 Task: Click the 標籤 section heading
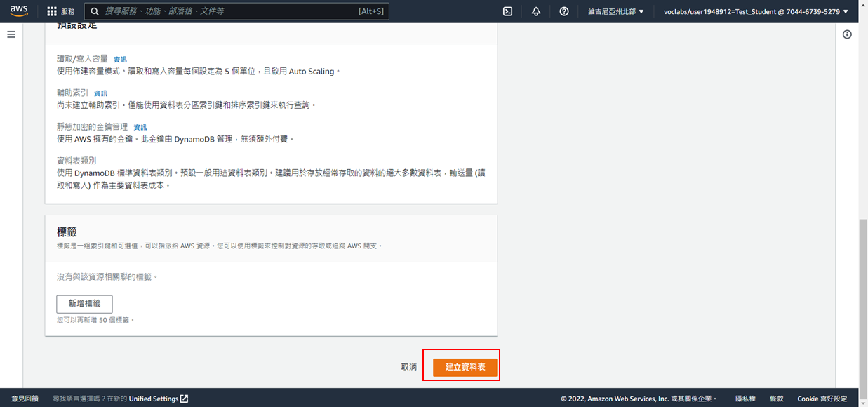[67, 232]
